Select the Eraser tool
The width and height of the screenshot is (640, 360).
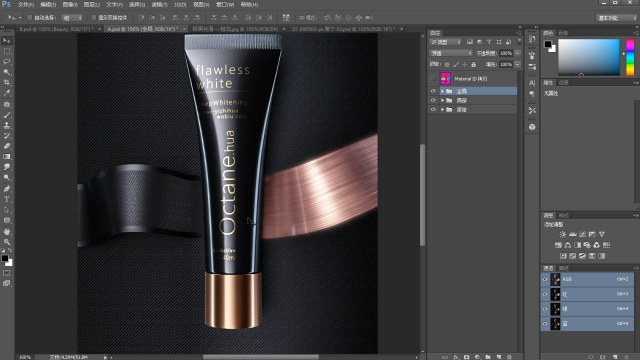coord(7,146)
